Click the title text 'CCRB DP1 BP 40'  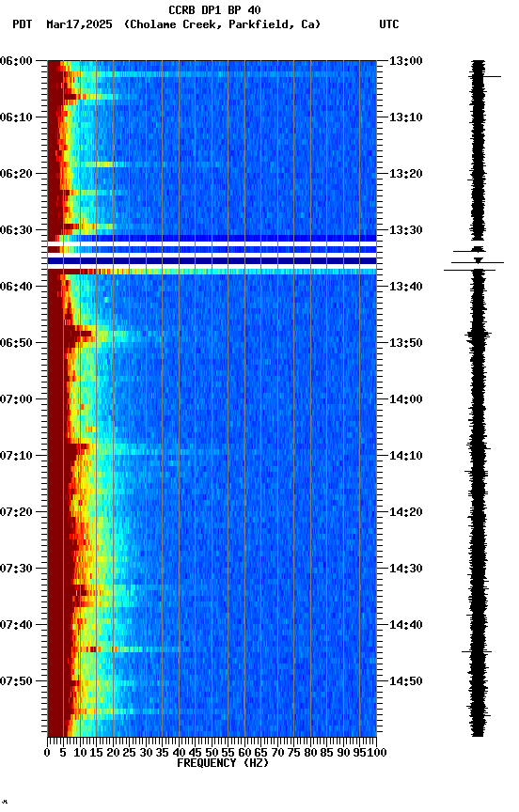coord(214,9)
